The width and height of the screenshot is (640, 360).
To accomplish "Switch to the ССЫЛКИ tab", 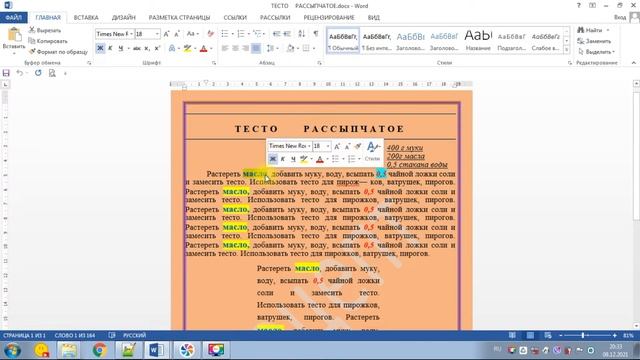I will (x=235, y=18).
